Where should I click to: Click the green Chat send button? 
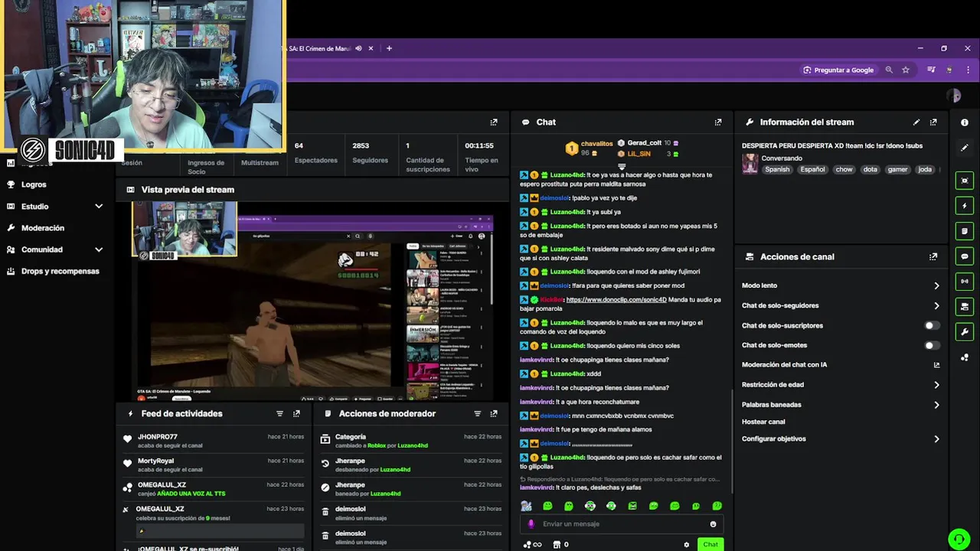[x=710, y=545]
